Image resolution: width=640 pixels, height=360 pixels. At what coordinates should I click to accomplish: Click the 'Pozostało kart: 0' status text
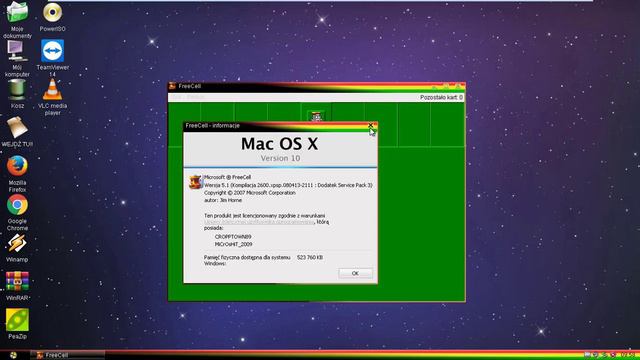point(441,97)
